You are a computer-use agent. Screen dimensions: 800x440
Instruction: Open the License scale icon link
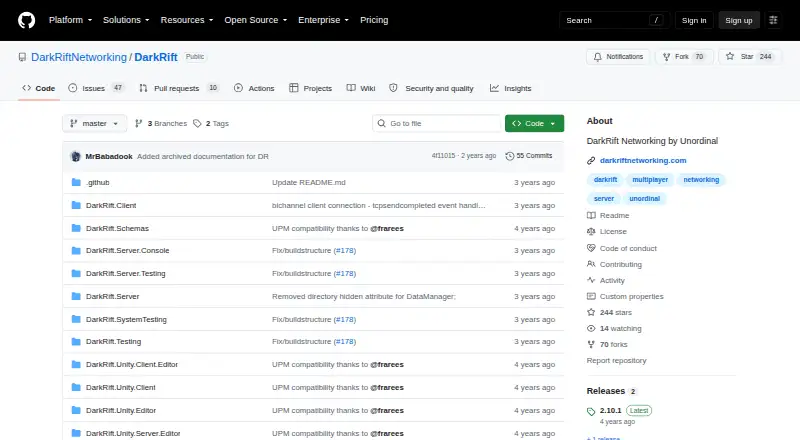pyautogui.click(x=607, y=231)
